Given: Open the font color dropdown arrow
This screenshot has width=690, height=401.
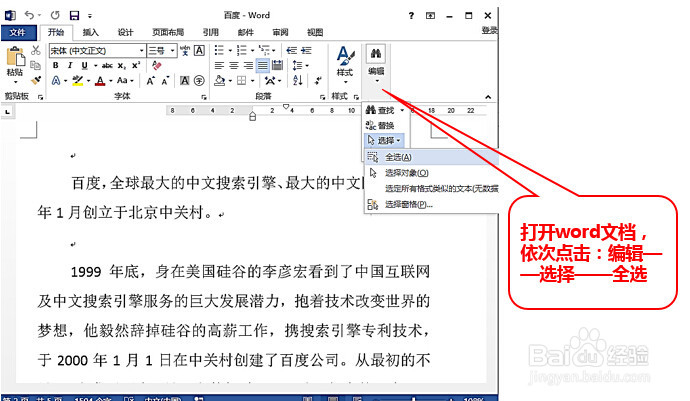Looking at the screenshot, I should tap(110, 81).
